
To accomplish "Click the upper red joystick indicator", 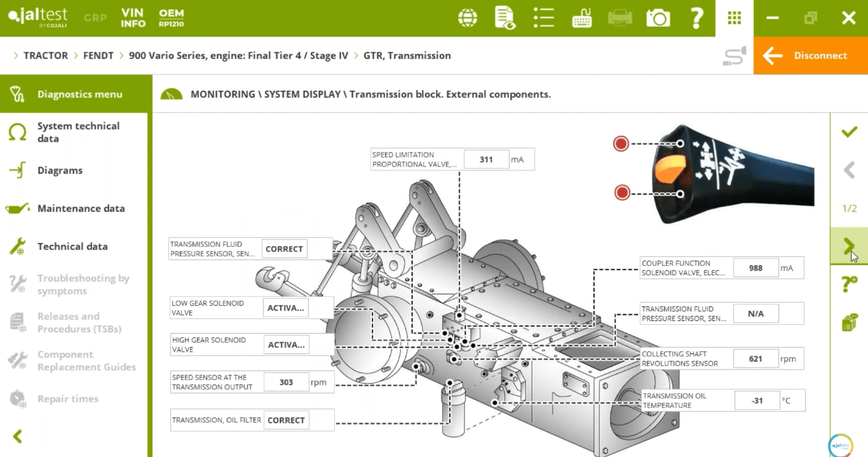I will 621,144.
